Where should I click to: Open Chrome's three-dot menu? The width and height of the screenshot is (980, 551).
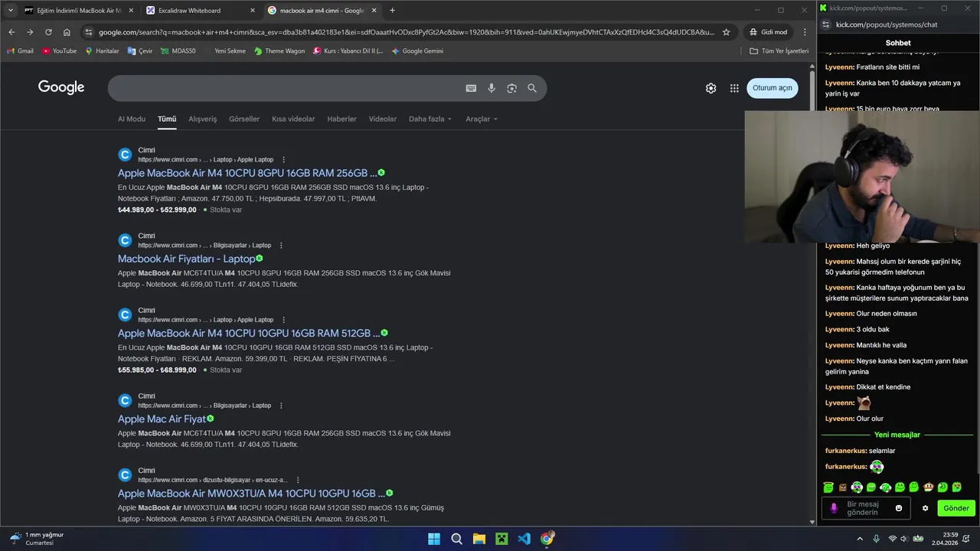[x=804, y=32]
